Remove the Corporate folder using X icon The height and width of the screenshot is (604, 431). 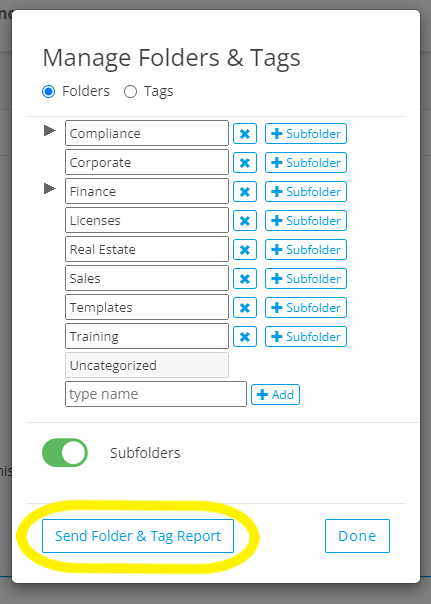coord(245,163)
